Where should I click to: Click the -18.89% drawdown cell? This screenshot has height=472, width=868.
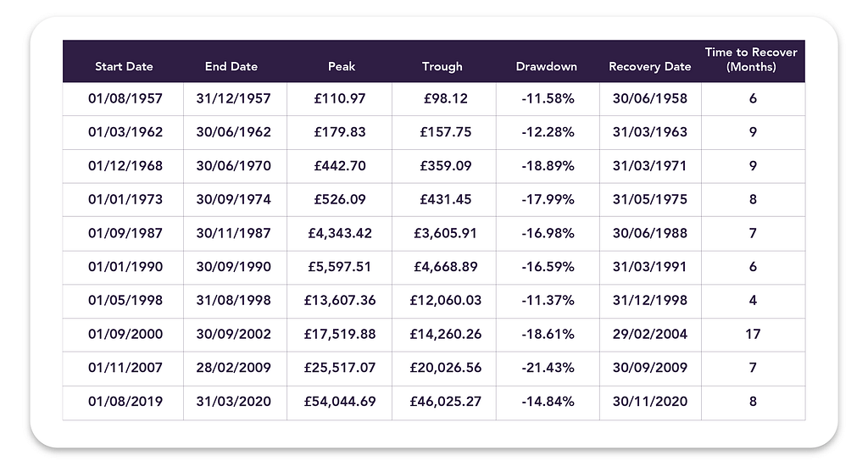(548, 166)
